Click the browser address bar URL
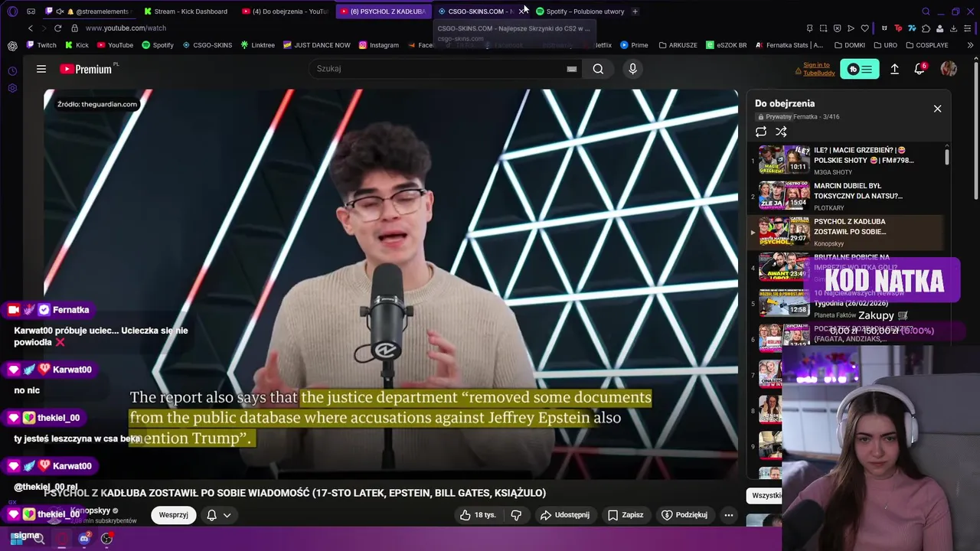 click(126, 28)
